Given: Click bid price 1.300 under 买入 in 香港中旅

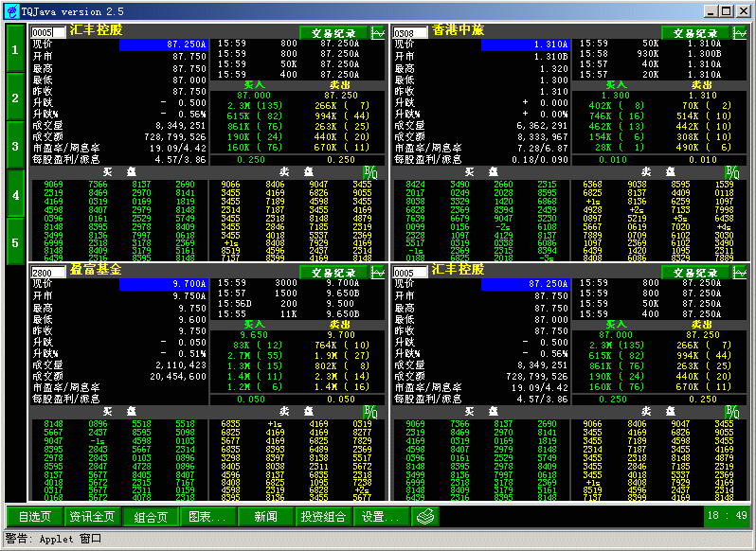Looking at the screenshot, I should pos(615,96).
